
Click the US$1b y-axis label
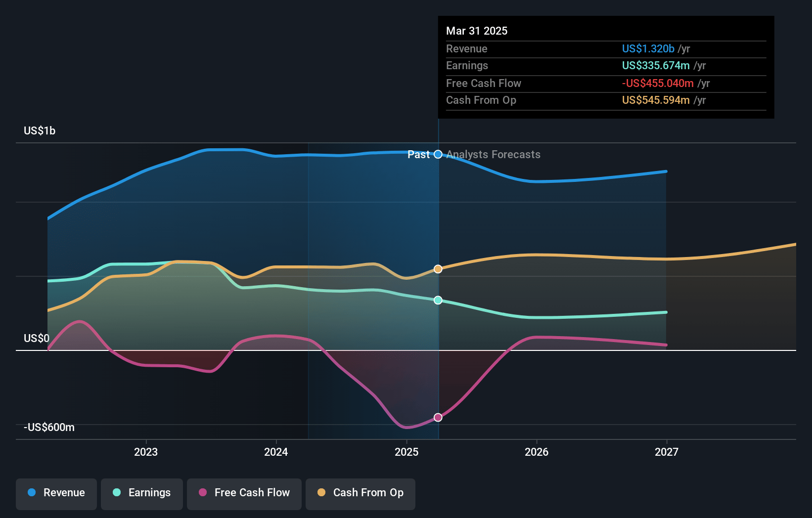pyautogui.click(x=40, y=130)
